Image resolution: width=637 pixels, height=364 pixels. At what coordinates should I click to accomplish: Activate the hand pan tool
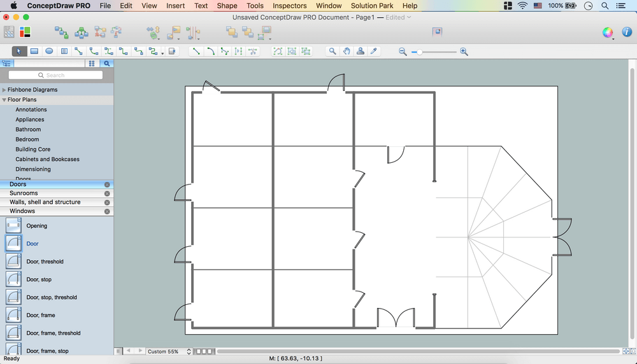347,52
